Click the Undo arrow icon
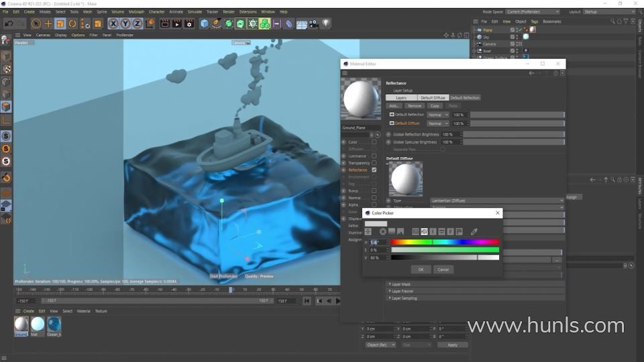The image size is (644, 362). pos(9,23)
